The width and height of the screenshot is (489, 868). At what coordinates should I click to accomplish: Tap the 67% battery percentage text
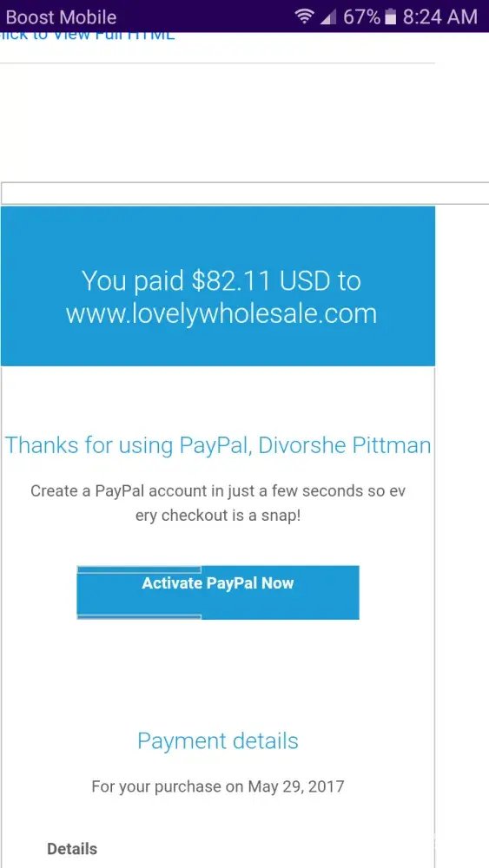361,16
